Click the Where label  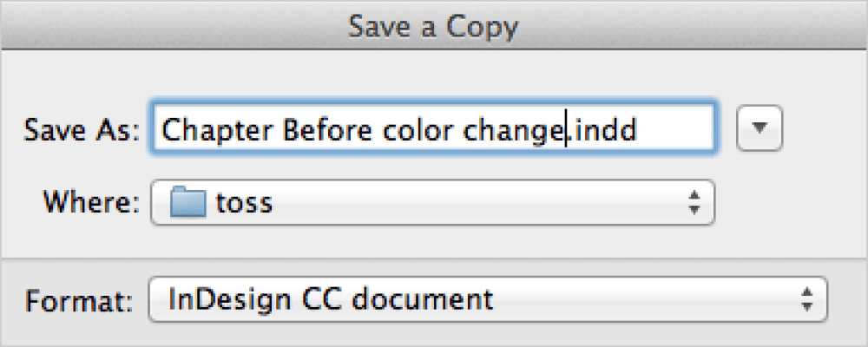(x=91, y=203)
